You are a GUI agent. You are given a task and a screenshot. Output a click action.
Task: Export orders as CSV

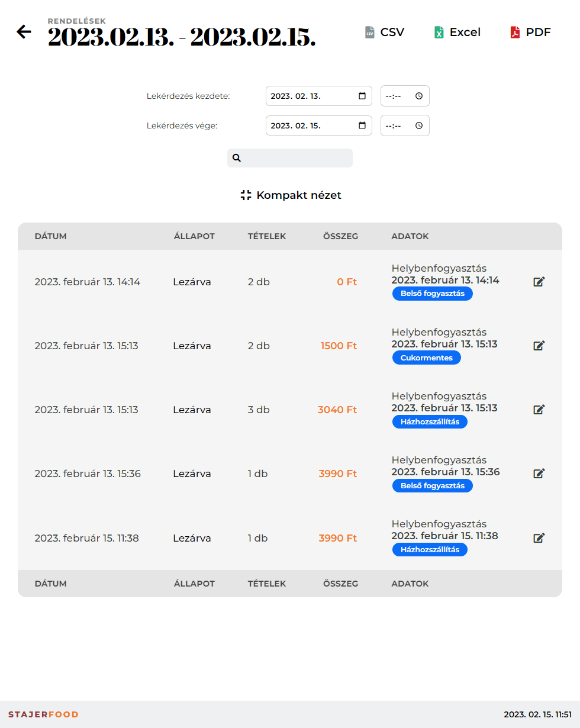pyautogui.click(x=385, y=32)
